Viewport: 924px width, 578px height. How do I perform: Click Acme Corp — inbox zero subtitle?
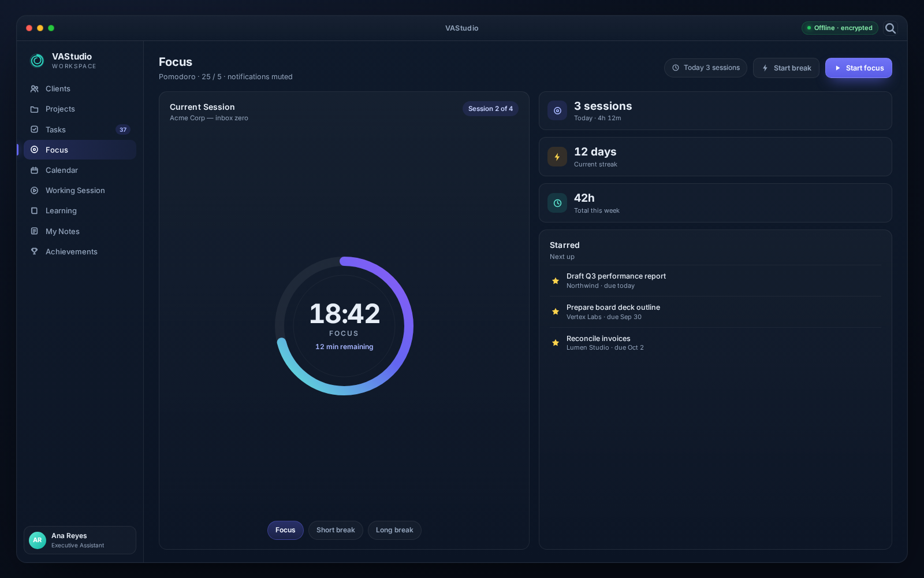click(209, 118)
